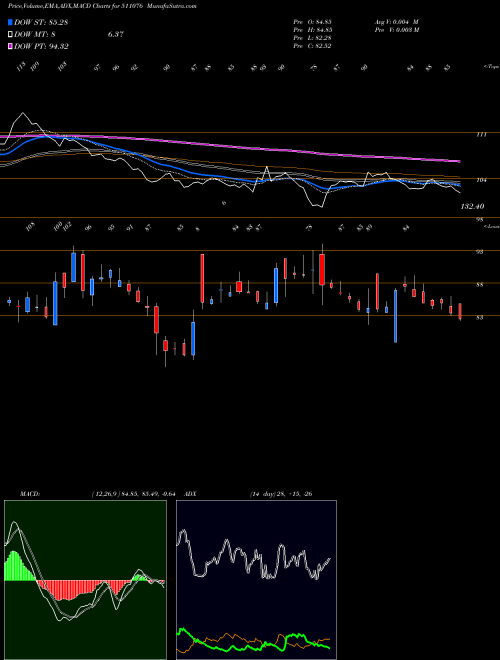Click the 88 candlestick axis label
Screen dimensions: 500x660
point(479,285)
